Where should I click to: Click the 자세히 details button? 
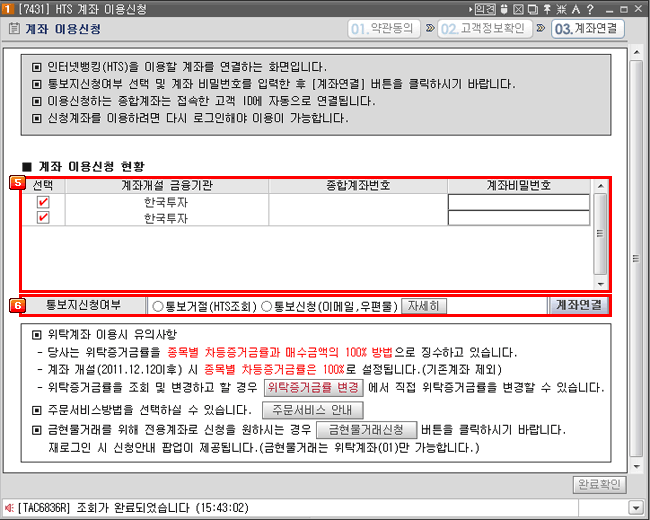tap(424, 306)
